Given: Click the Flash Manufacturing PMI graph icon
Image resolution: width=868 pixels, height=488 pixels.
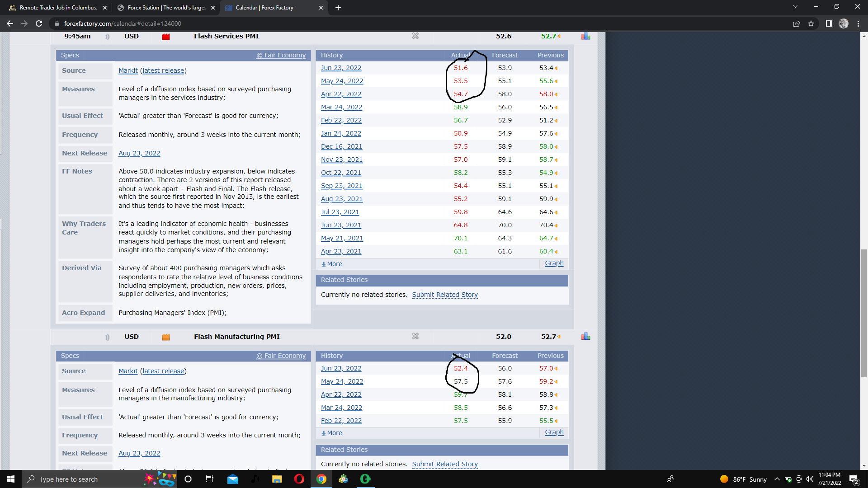Looking at the screenshot, I should (585, 336).
